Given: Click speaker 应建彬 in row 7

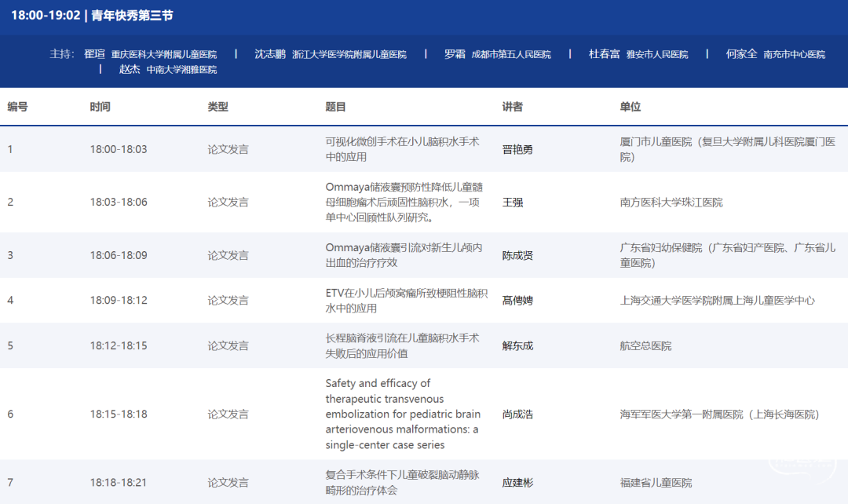Looking at the screenshot, I should 517,483.
